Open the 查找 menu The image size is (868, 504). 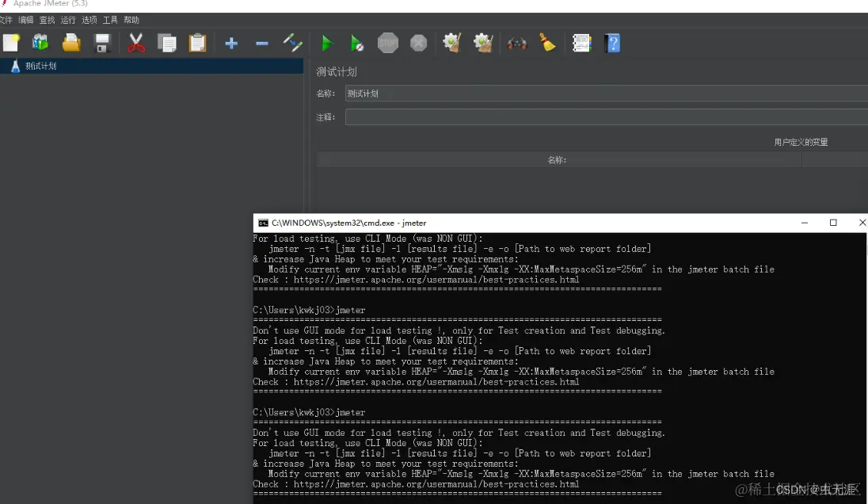click(47, 20)
